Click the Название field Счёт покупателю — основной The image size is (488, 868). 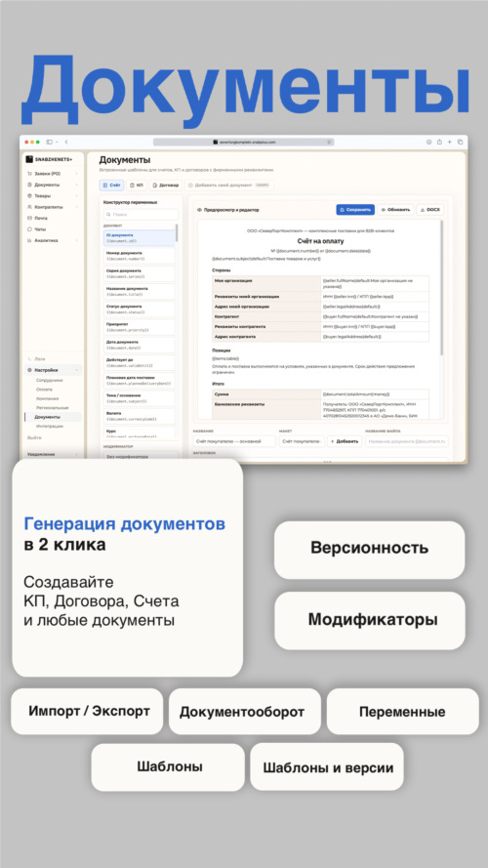pyautogui.click(x=234, y=441)
